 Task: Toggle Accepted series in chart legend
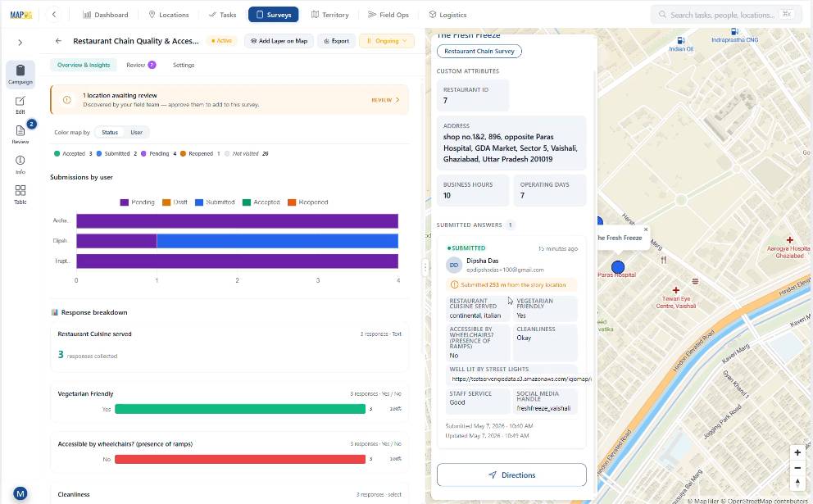(x=261, y=202)
